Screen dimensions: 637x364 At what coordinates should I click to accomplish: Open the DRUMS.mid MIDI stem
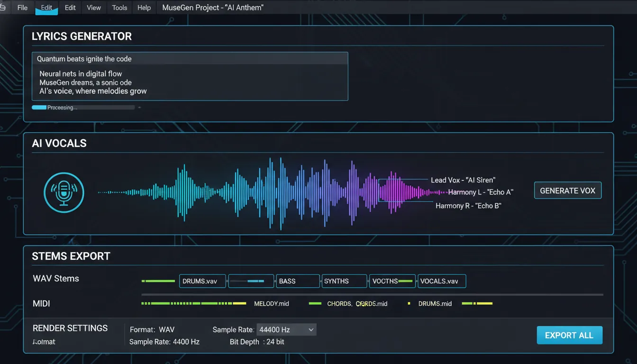pos(435,303)
